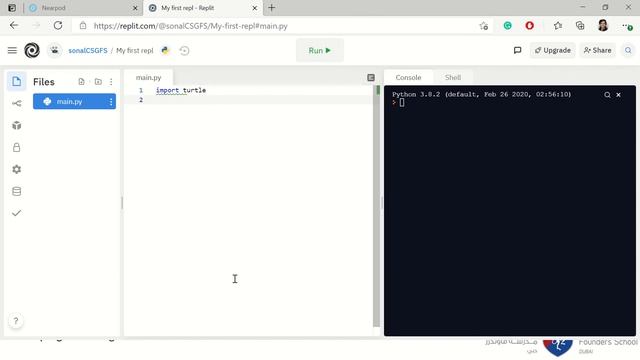Switch to the main.py editor tab
This screenshot has width=640, height=360.
click(x=149, y=78)
